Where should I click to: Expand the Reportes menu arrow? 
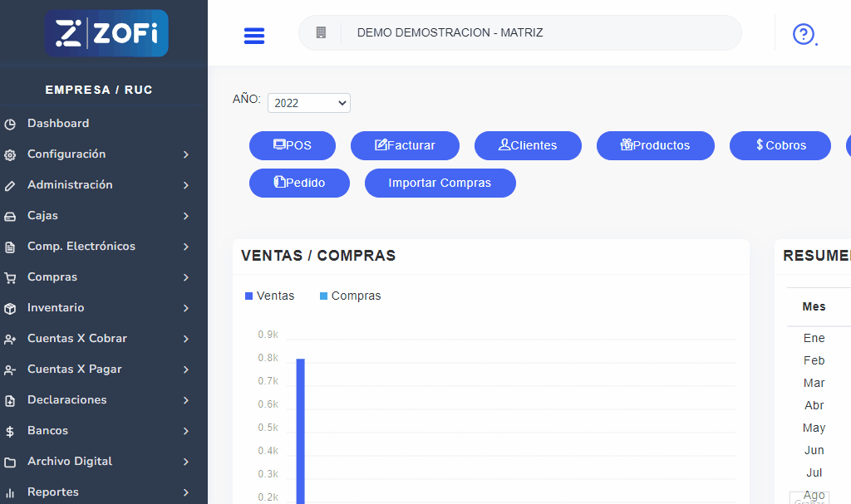[x=186, y=493]
